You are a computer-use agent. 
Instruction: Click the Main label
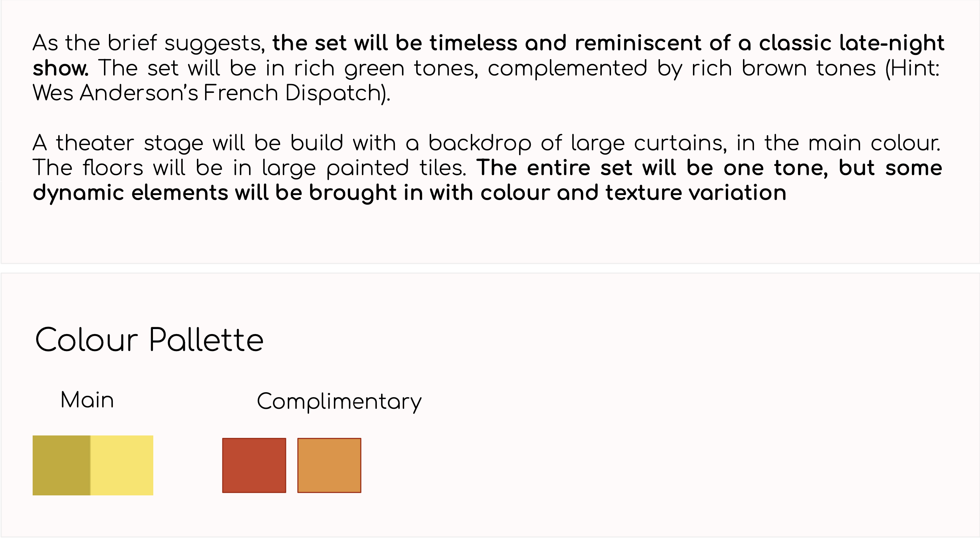pyautogui.click(x=88, y=400)
